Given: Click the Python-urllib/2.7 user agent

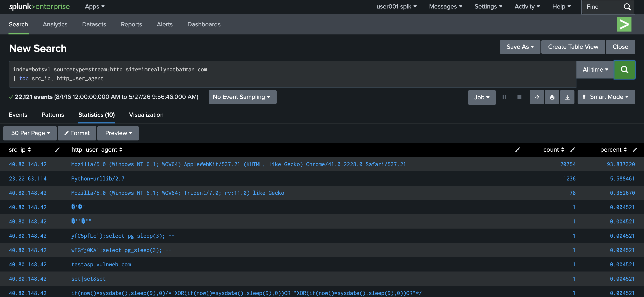Looking at the screenshot, I should coord(98,178).
